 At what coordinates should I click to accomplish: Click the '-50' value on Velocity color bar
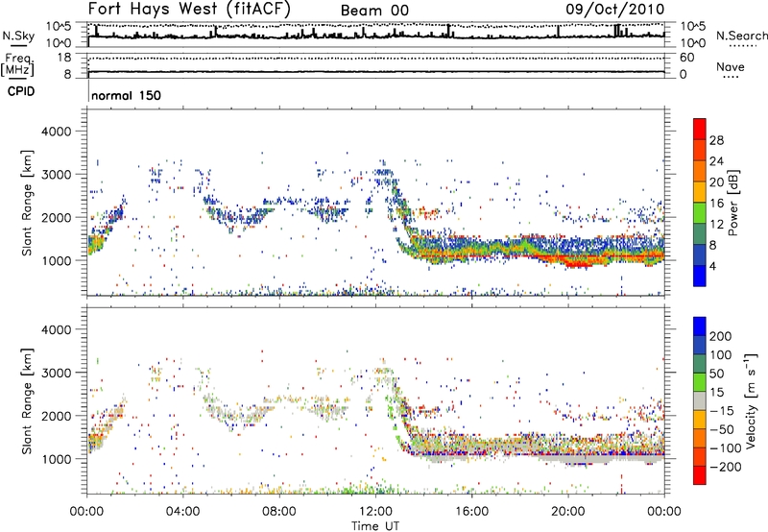coord(722,429)
